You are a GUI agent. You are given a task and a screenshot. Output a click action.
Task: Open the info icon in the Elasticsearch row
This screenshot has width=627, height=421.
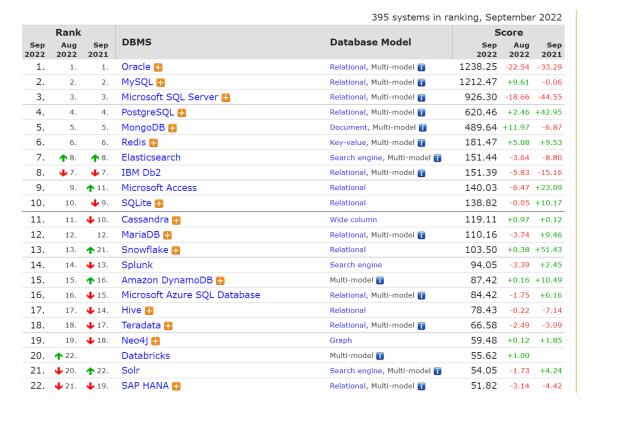pyautogui.click(x=437, y=158)
